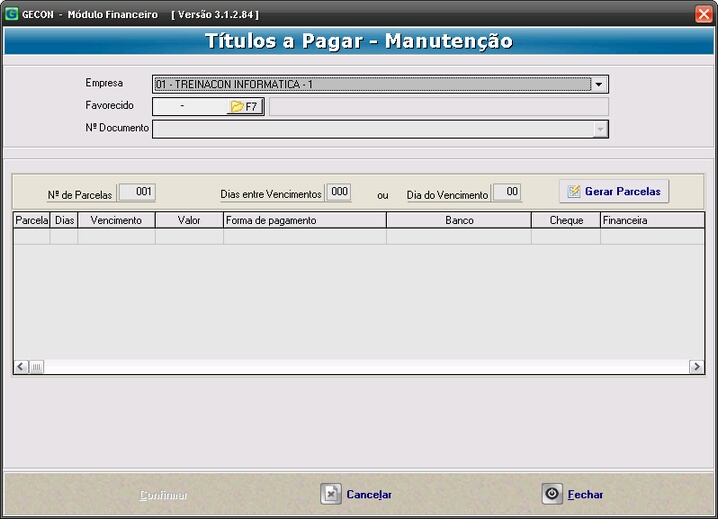Click the Gerar Parcelas button
The image size is (718, 519).
614,191
